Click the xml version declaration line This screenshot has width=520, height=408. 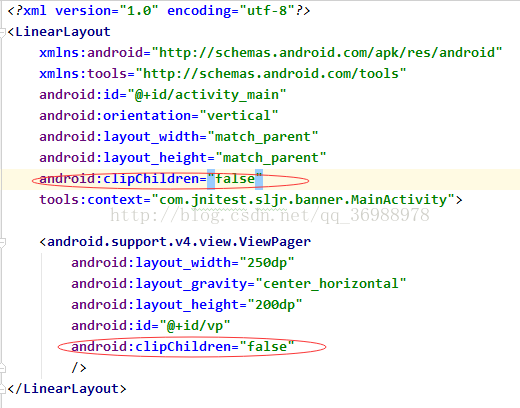159,11
